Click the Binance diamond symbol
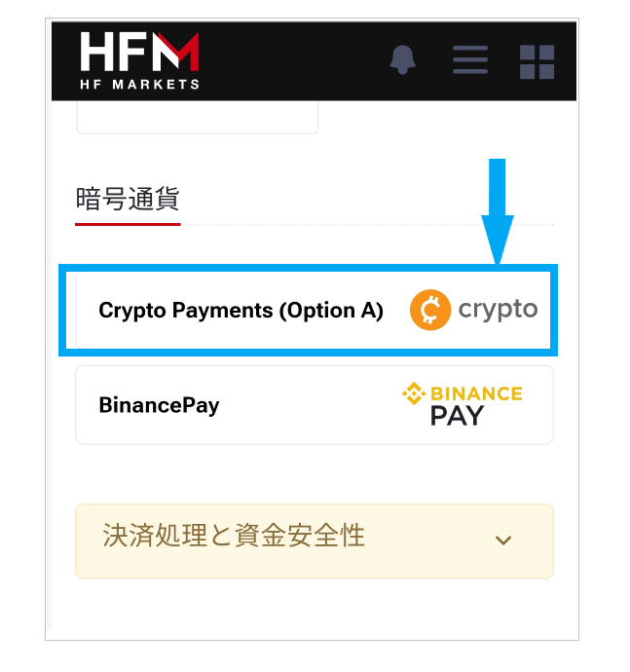This screenshot has height=672, width=630. point(414,393)
